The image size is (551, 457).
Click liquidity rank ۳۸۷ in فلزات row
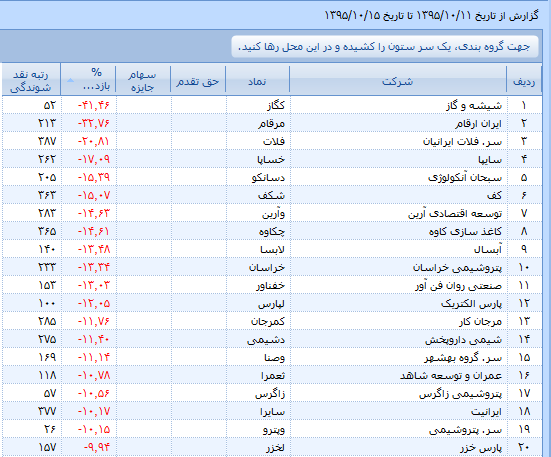[x=47, y=141]
